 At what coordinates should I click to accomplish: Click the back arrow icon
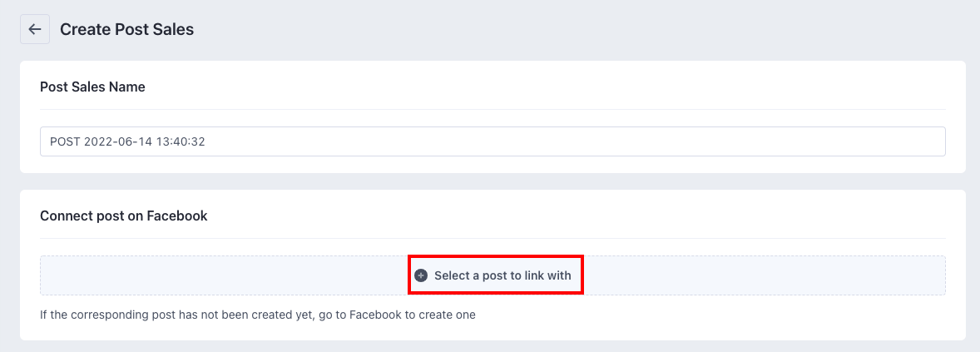(x=34, y=29)
